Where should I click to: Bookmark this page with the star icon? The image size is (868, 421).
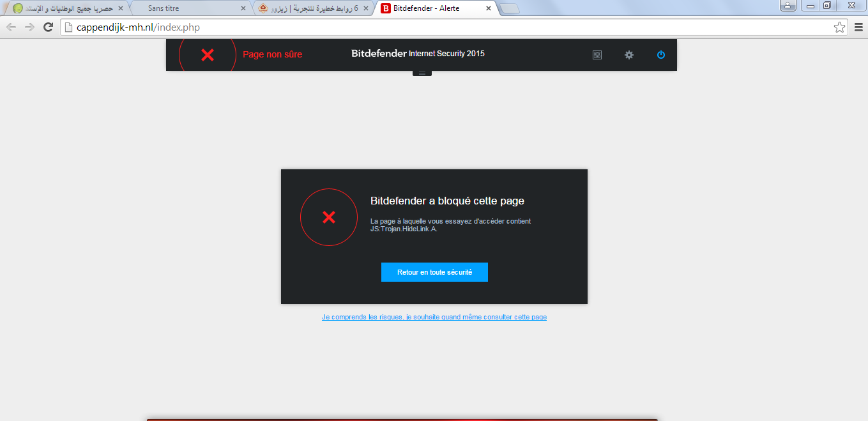click(839, 27)
